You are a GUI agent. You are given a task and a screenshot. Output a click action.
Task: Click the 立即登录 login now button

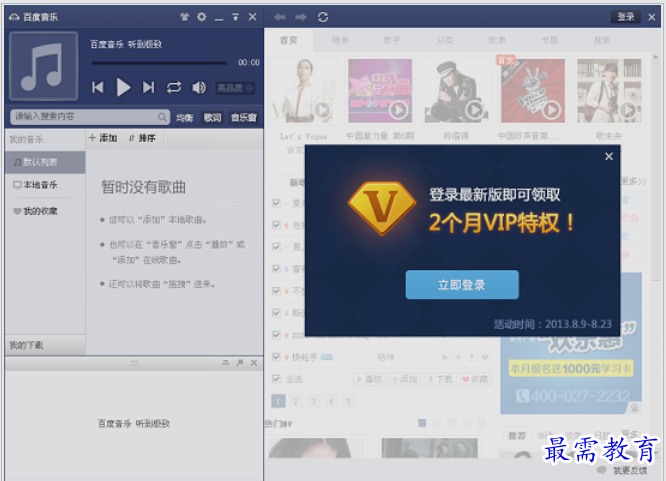coord(462,285)
